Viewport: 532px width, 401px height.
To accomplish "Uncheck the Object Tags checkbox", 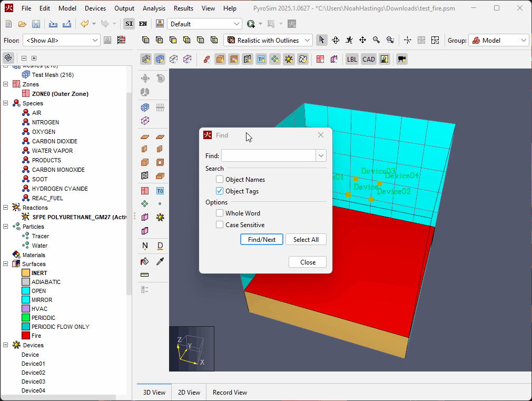I will [220, 191].
